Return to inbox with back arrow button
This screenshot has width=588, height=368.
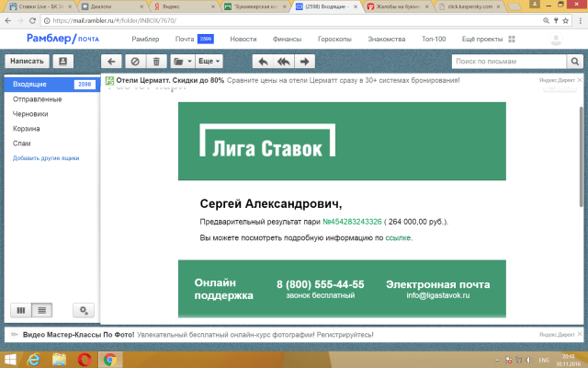click(111, 62)
